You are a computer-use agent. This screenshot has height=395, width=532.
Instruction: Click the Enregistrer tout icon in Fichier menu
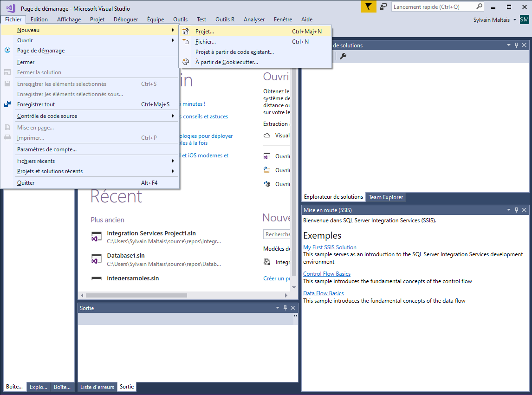point(6,104)
